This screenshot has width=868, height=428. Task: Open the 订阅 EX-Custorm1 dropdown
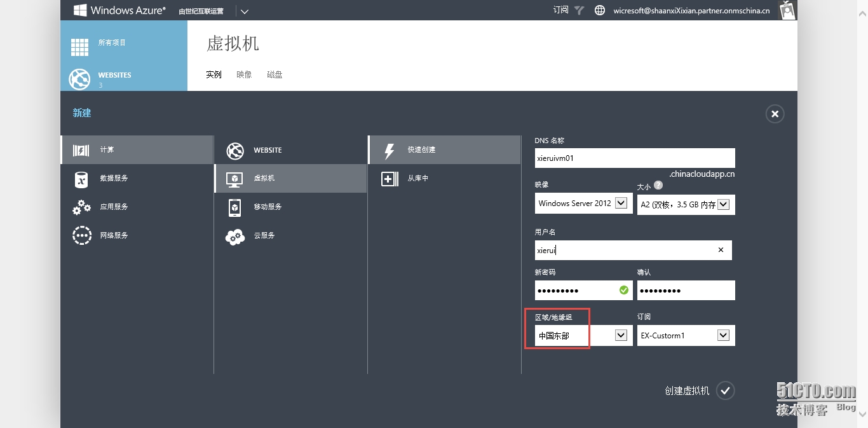pyautogui.click(x=686, y=336)
